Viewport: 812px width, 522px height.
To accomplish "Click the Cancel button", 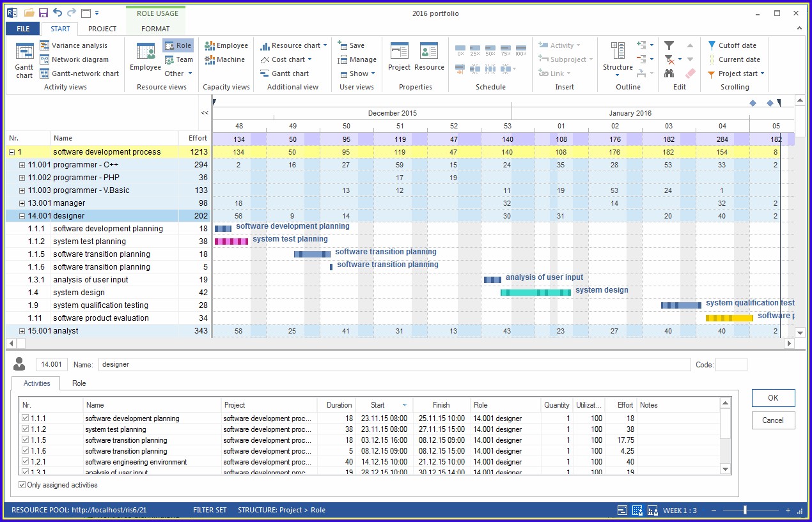I will click(773, 420).
